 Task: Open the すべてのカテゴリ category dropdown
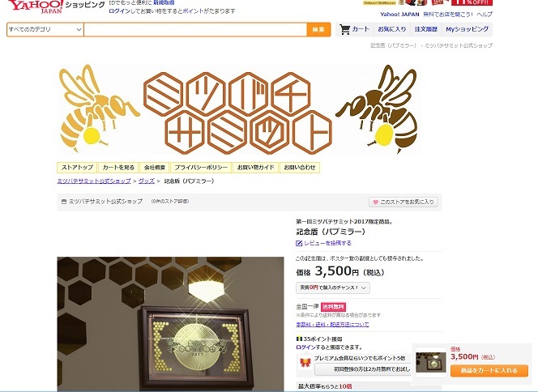[45, 29]
